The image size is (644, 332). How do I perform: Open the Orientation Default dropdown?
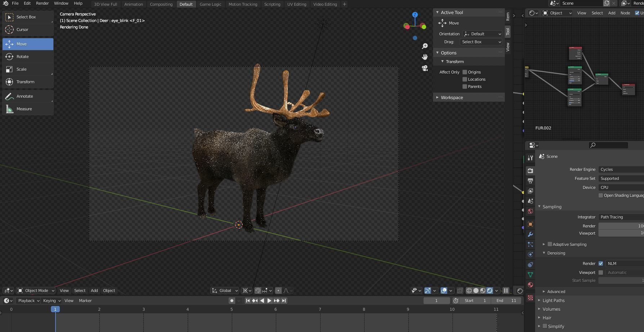482,34
